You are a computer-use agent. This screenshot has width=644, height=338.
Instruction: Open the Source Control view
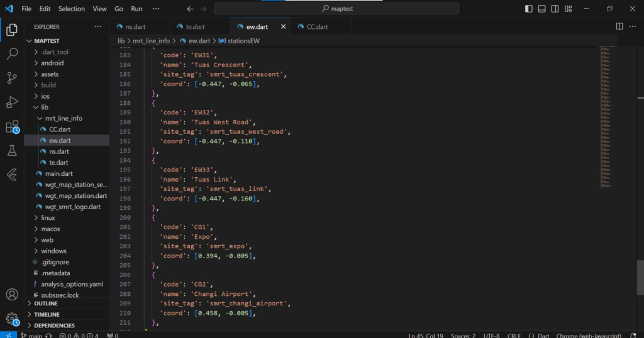[x=12, y=78]
